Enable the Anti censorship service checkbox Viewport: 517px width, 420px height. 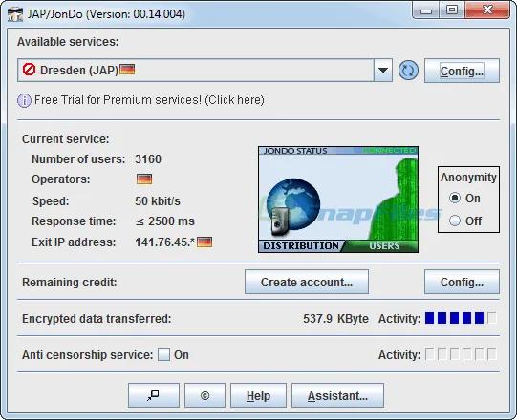[163, 355]
